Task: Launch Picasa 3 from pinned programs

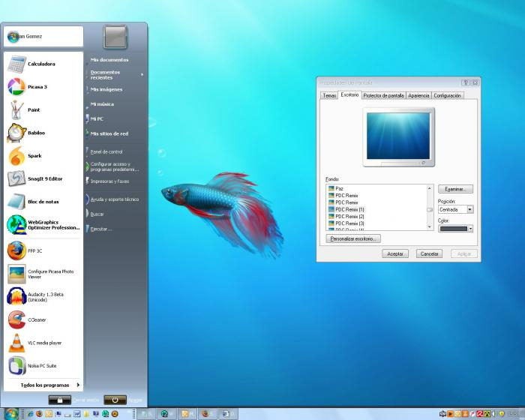Action: 43,87
